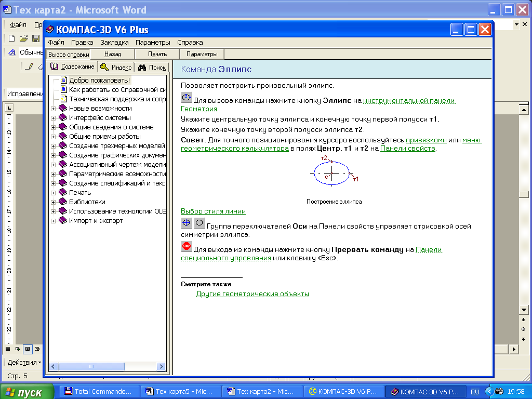Follow the привязками link
The image size is (532, 399).
pyautogui.click(x=426, y=140)
